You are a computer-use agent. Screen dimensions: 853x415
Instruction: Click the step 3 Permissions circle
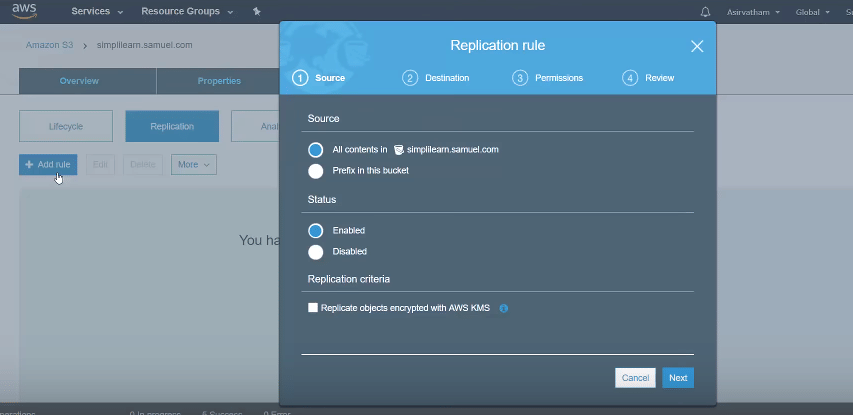click(x=520, y=78)
